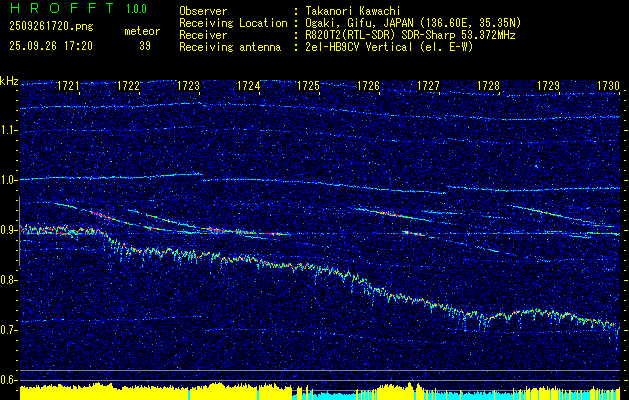Click the 1726 time marker
Viewport: 629px width, 400px height.
368,85
